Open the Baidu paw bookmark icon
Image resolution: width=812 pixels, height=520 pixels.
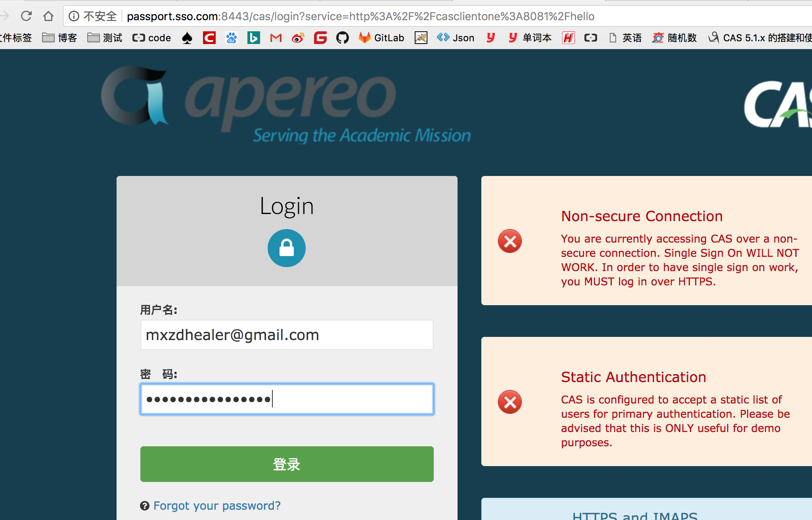click(x=231, y=38)
